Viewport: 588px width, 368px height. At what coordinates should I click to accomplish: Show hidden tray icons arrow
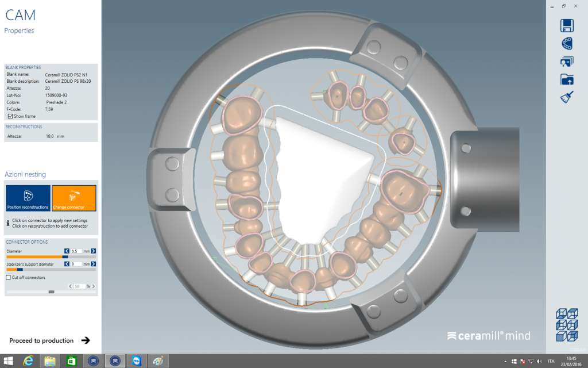505,362
